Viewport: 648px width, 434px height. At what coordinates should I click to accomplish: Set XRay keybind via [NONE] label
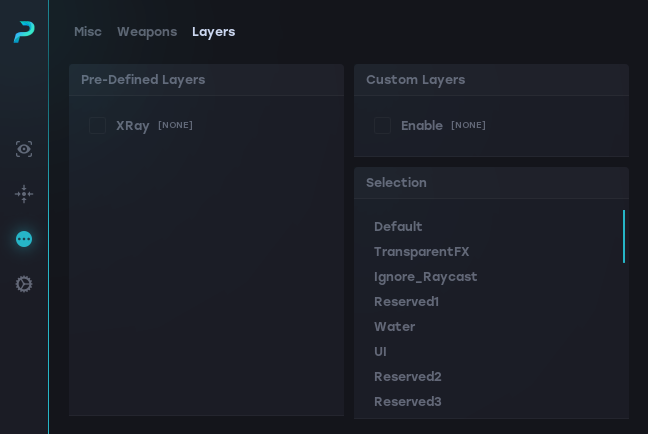pyautogui.click(x=175, y=125)
